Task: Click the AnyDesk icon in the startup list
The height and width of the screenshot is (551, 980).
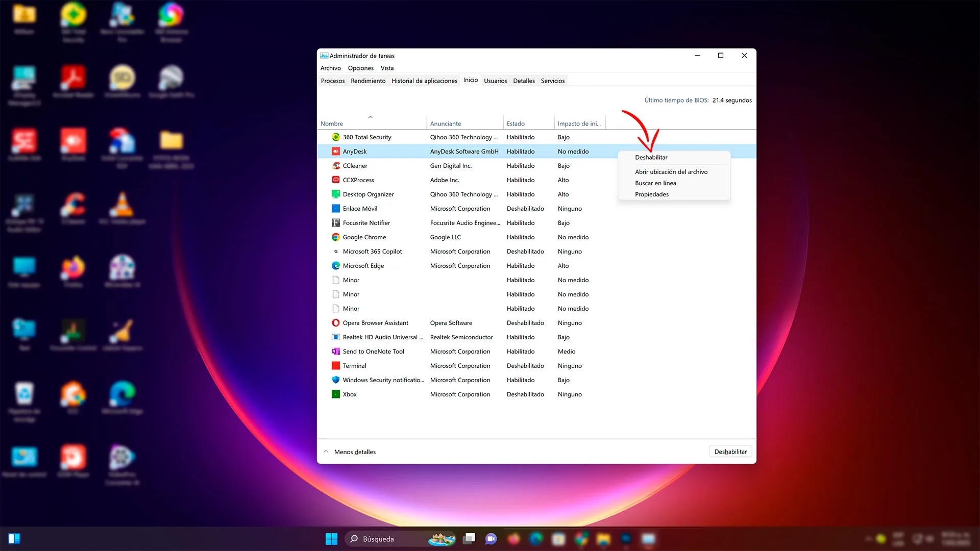Action: point(335,152)
